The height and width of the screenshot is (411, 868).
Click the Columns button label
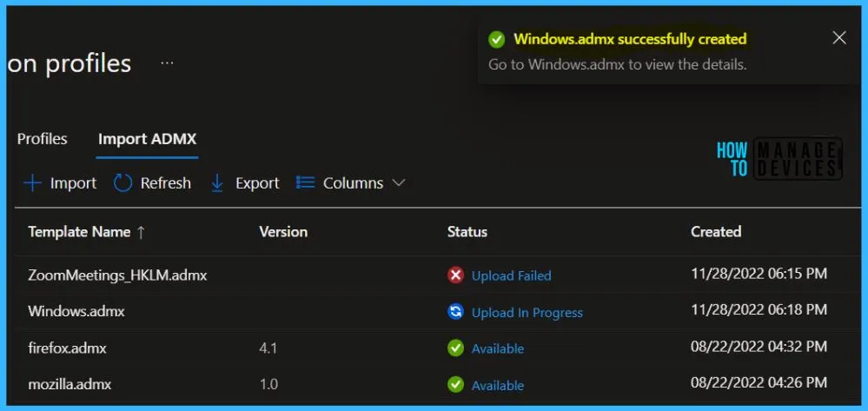coord(353,183)
